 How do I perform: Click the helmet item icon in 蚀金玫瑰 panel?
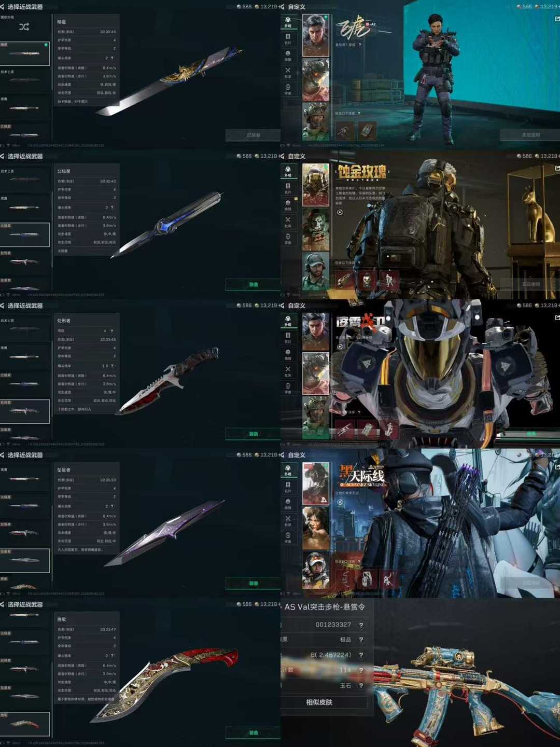point(367,280)
